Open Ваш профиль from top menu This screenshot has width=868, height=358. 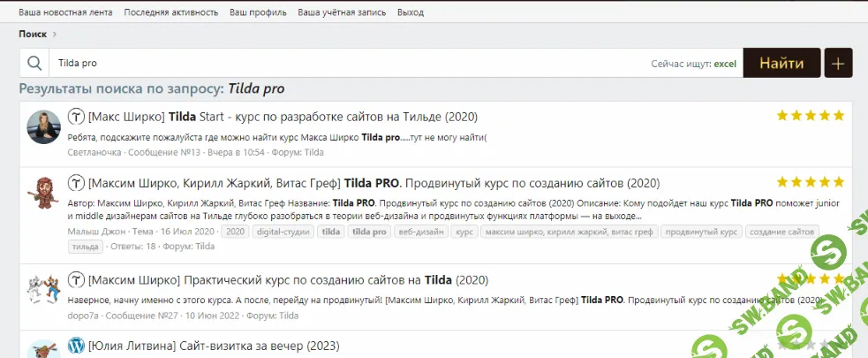tap(258, 13)
